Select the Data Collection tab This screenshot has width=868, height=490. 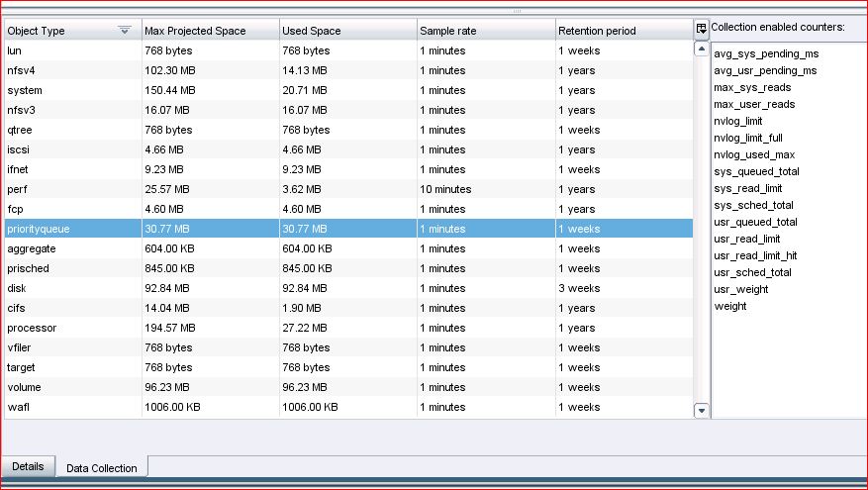(101, 467)
